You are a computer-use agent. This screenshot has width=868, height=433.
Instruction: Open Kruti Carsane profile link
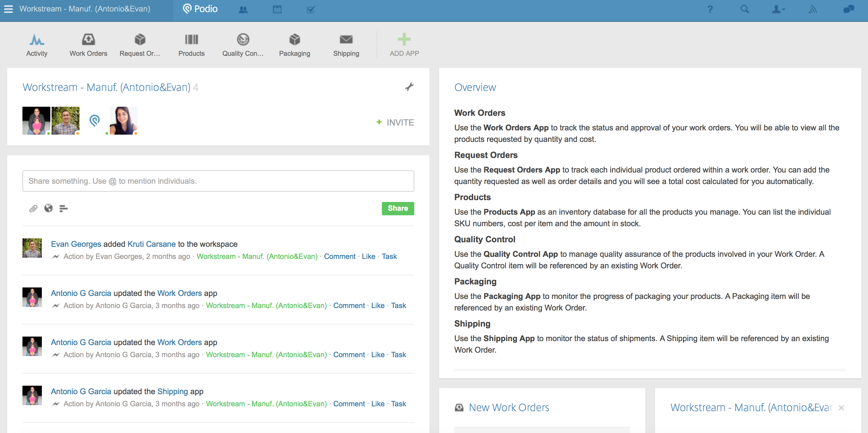(151, 244)
